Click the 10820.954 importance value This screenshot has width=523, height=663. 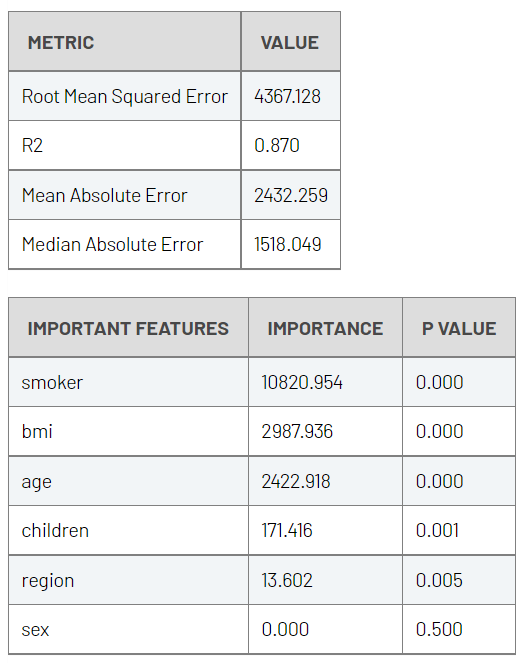coord(302,382)
